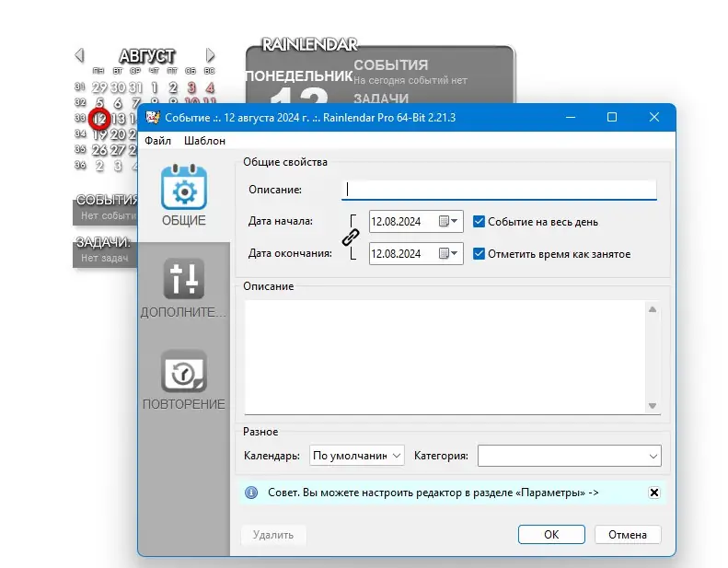Select red day 3 in first week
This screenshot has width=728, height=568.
(x=191, y=87)
